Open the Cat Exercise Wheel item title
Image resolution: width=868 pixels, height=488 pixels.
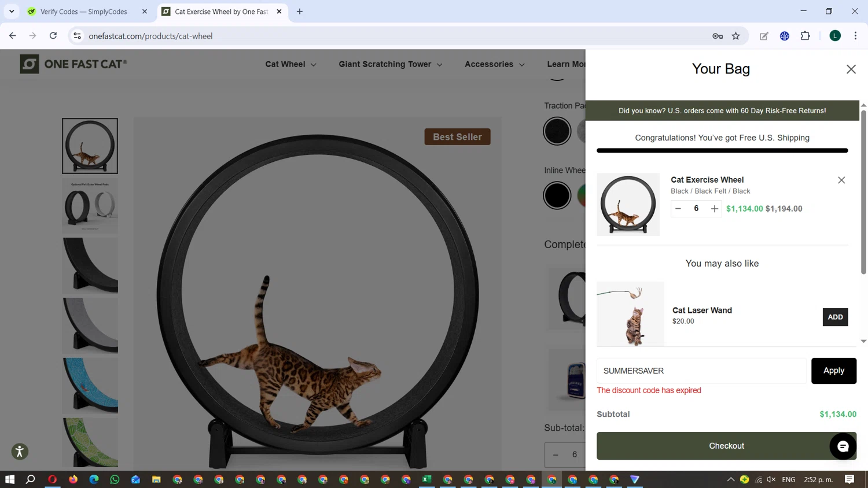[707, 180]
